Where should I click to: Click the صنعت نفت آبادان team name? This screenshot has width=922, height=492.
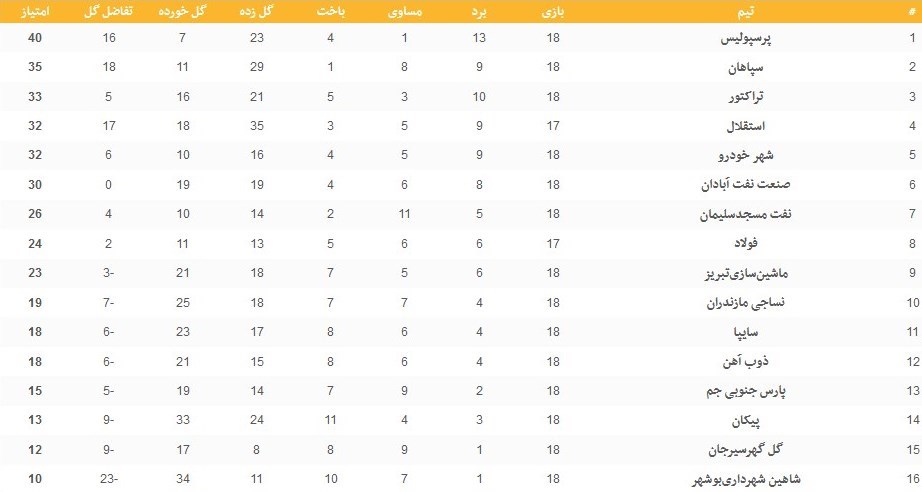click(740, 185)
